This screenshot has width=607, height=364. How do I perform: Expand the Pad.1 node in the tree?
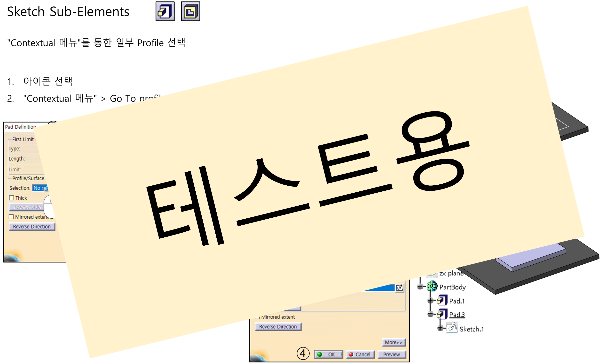[430, 301]
